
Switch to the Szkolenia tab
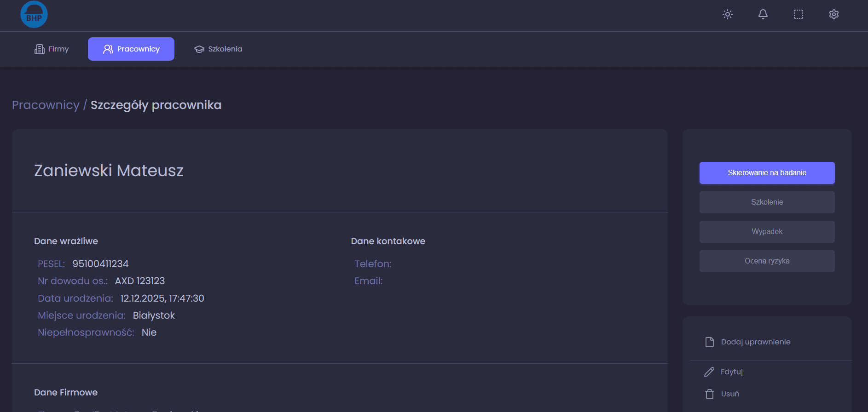click(x=218, y=49)
